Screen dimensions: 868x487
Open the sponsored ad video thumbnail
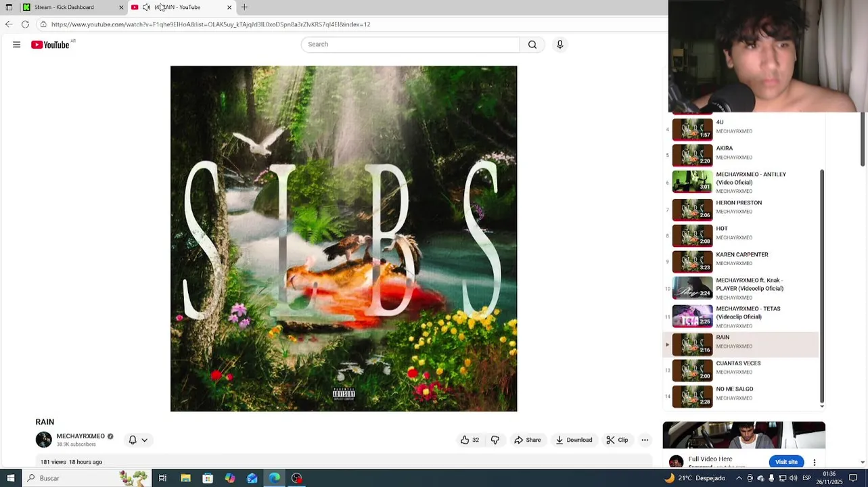point(744,435)
